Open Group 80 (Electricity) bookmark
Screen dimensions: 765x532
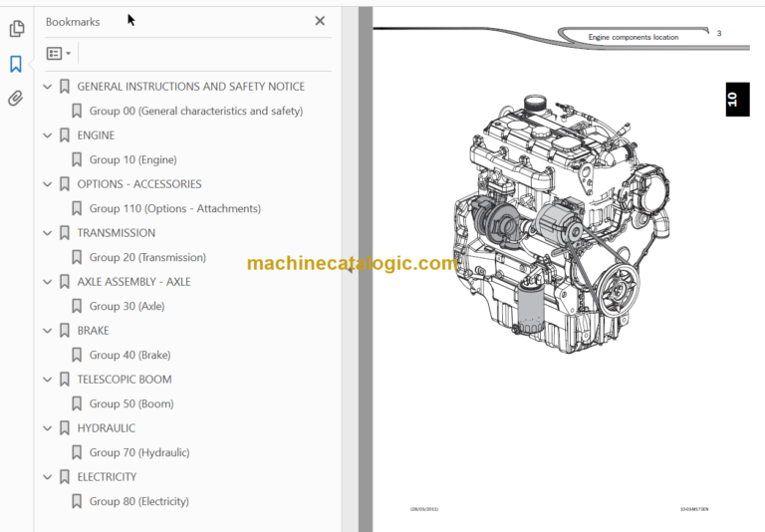click(139, 501)
